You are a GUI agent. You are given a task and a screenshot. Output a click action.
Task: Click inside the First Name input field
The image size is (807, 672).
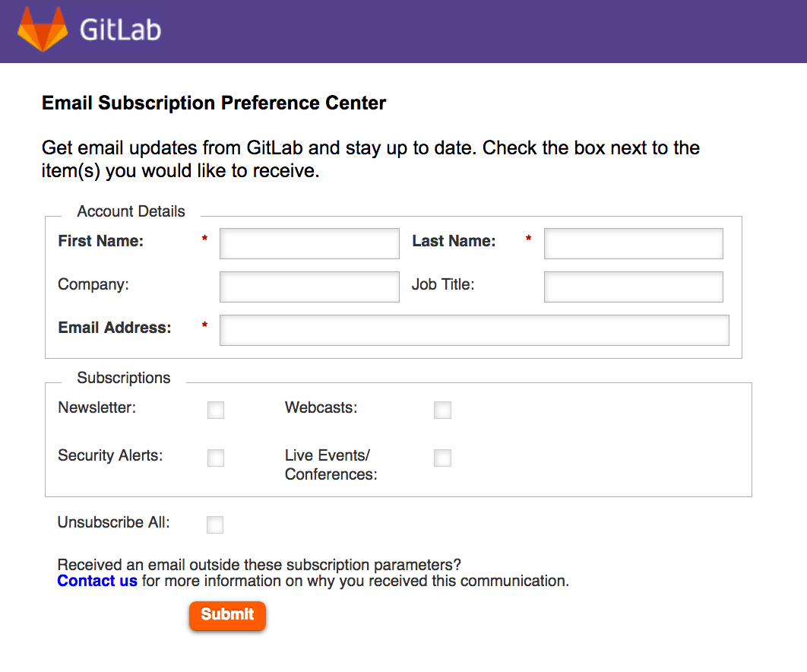(309, 243)
